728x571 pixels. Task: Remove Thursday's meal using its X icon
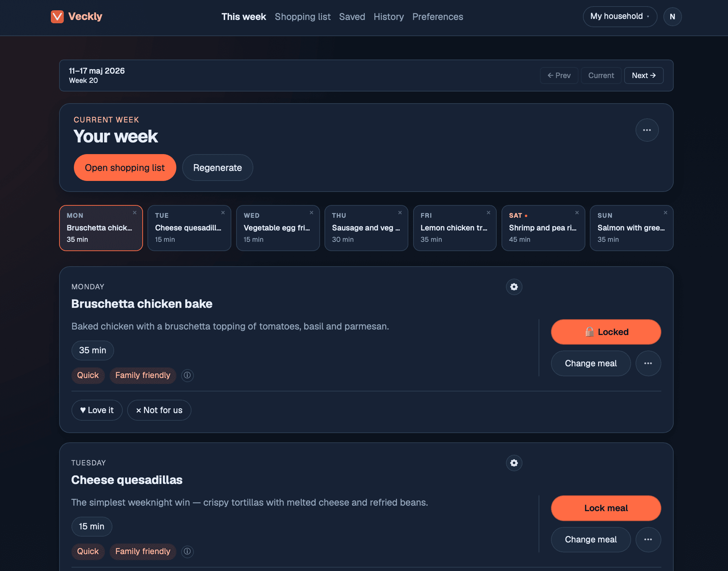click(400, 213)
